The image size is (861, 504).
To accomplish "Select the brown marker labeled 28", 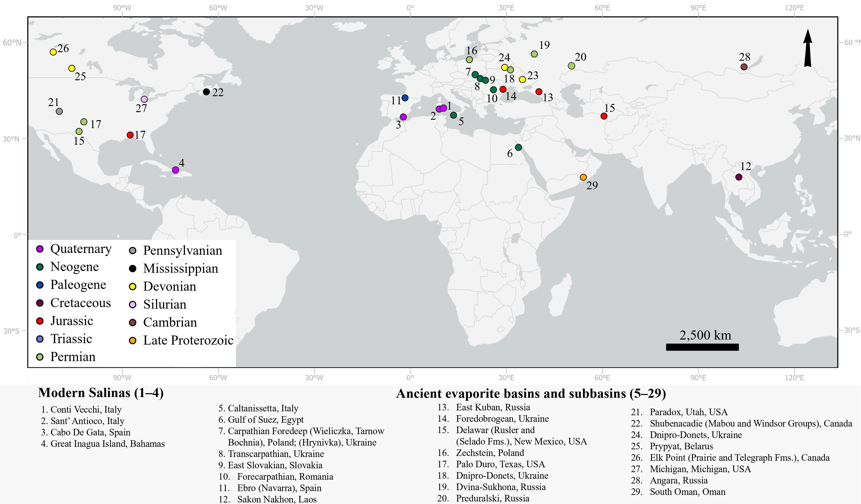I will pos(744,67).
